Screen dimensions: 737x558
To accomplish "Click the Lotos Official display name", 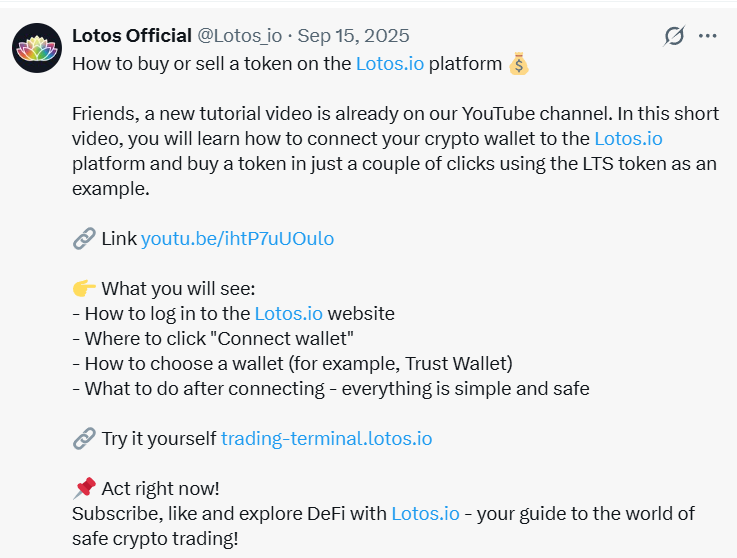I will tap(132, 36).
